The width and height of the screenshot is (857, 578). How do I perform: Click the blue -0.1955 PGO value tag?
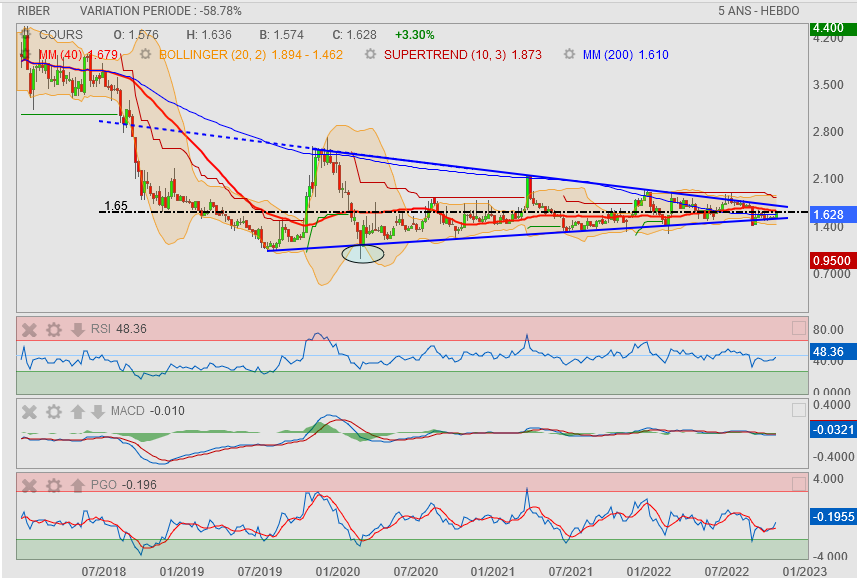pyautogui.click(x=832, y=517)
